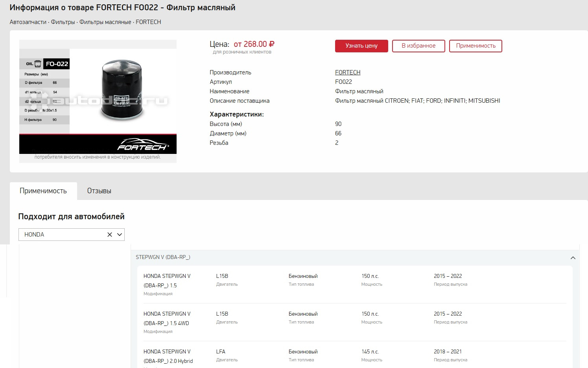Click the Наименование value Фильтр масляный
Screen dimensions: 588x368
pos(359,91)
